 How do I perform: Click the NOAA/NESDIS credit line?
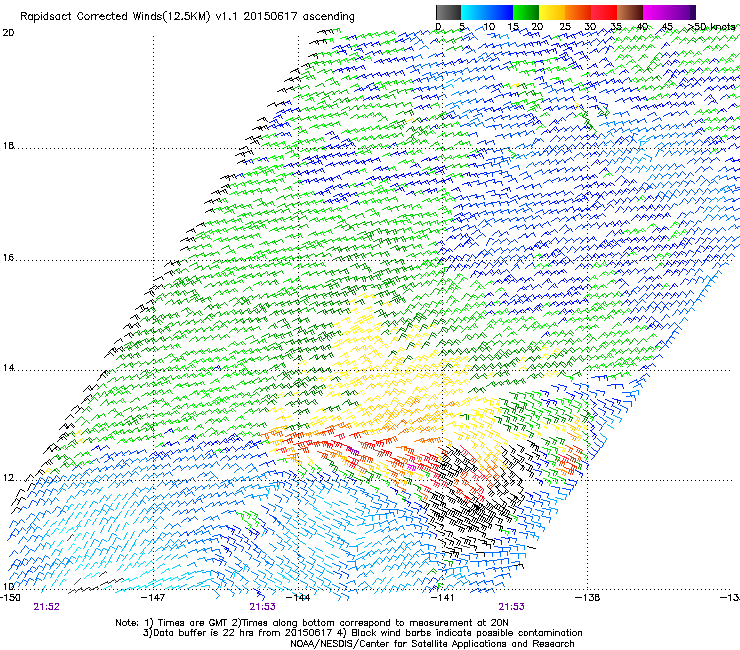pyautogui.click(x=432, y=644)
